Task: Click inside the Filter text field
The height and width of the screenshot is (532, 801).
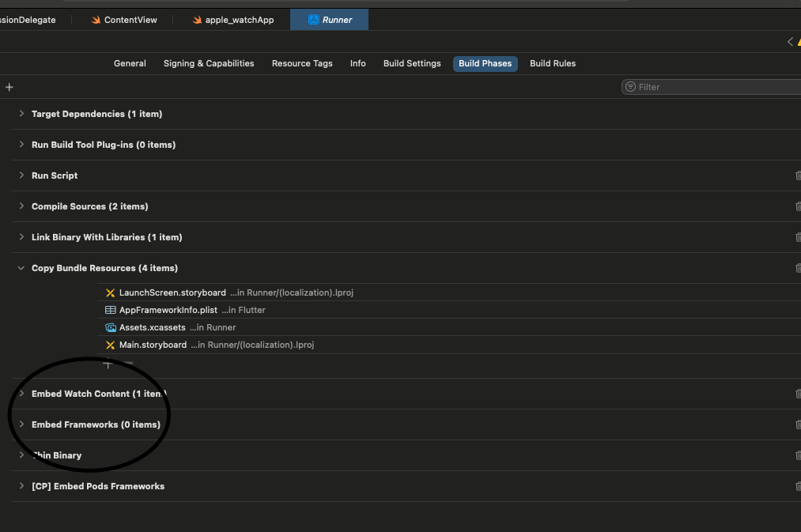Action: (696, 87)
